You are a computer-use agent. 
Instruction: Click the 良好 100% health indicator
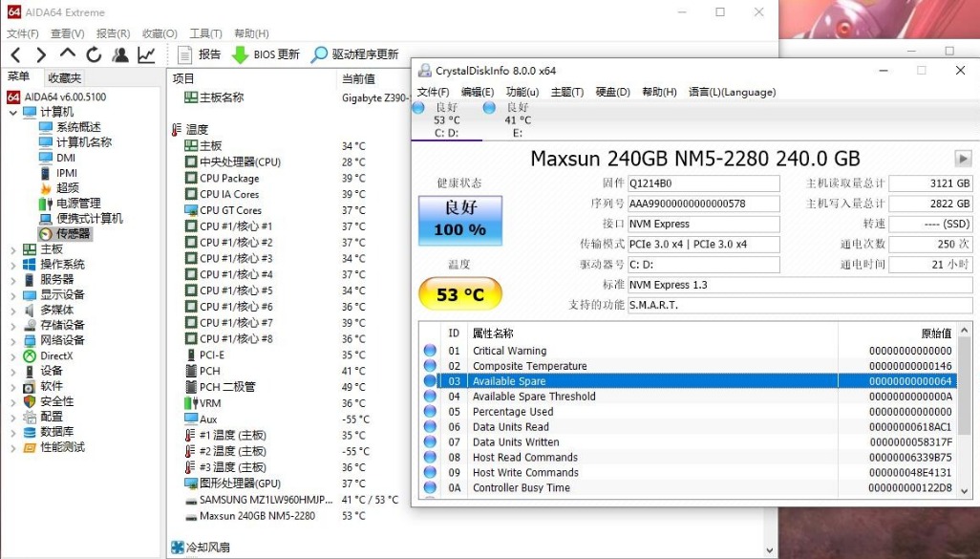tap(459, 220)
